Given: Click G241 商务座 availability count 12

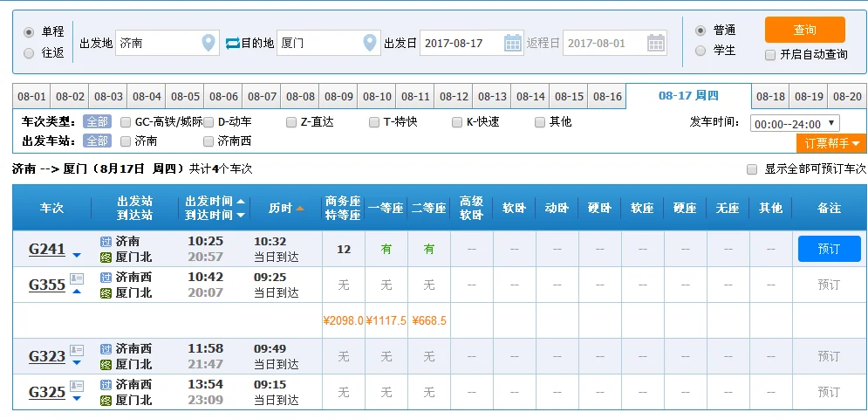Looking at the screenshot, I should (x=344, y=250).
